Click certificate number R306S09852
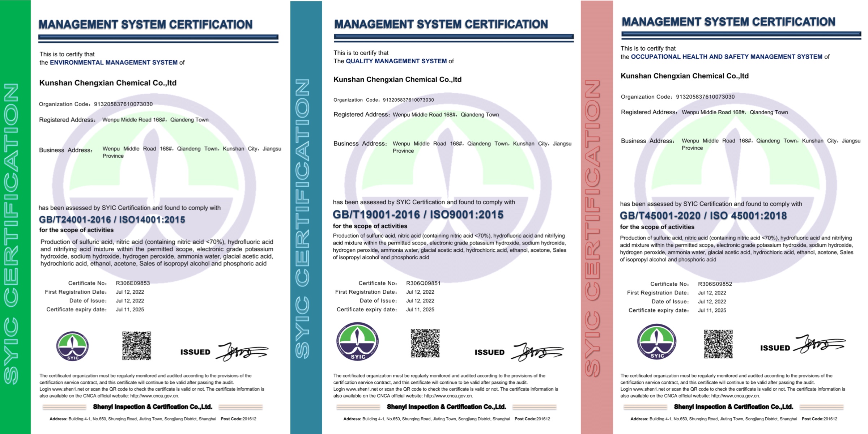The width and height of the screenshot is (868, 434). (715, 284)
